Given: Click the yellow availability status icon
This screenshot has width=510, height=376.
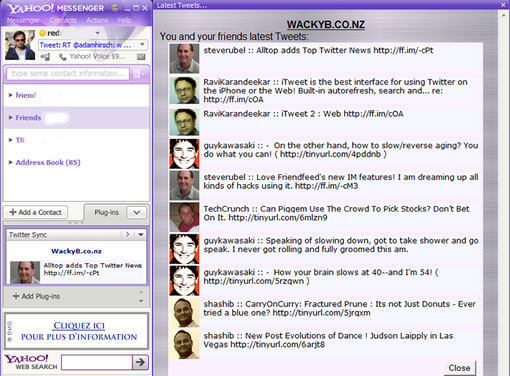Looking at the screenshot, I should click(42, 33).
